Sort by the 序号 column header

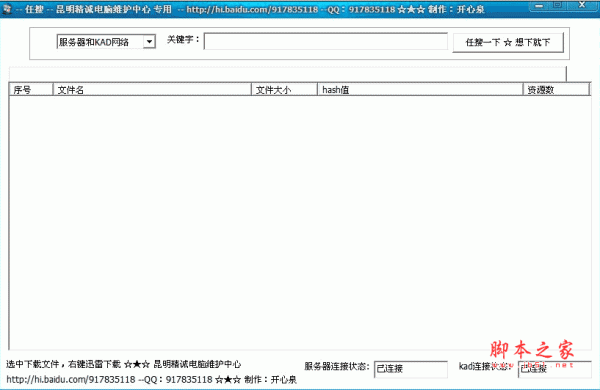(31, 90)
